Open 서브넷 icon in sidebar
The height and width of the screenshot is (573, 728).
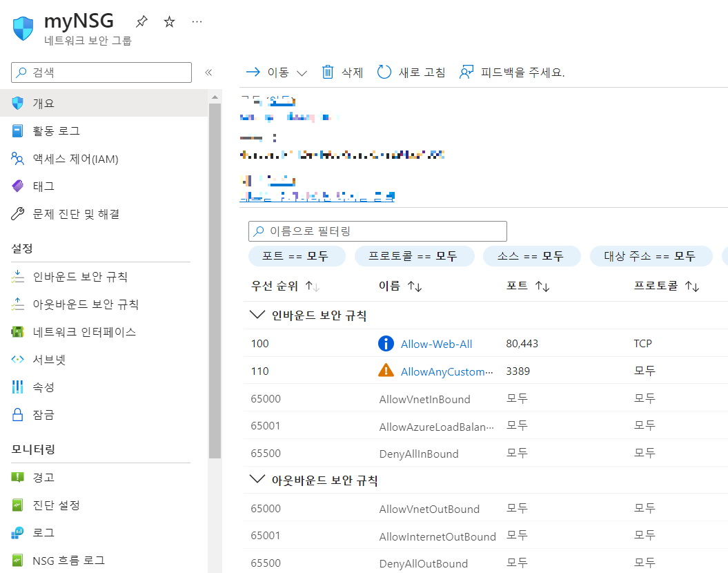[18, 360]
